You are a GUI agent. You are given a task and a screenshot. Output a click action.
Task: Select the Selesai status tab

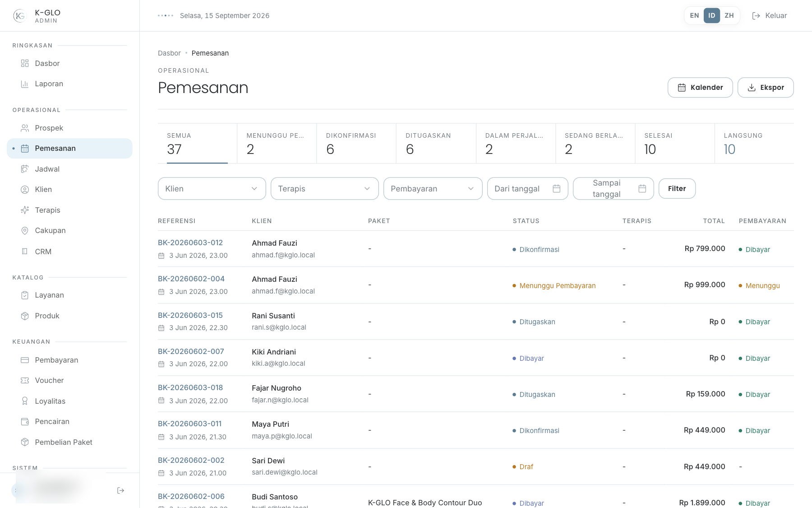pyautogui.click(x=675, y=143)
